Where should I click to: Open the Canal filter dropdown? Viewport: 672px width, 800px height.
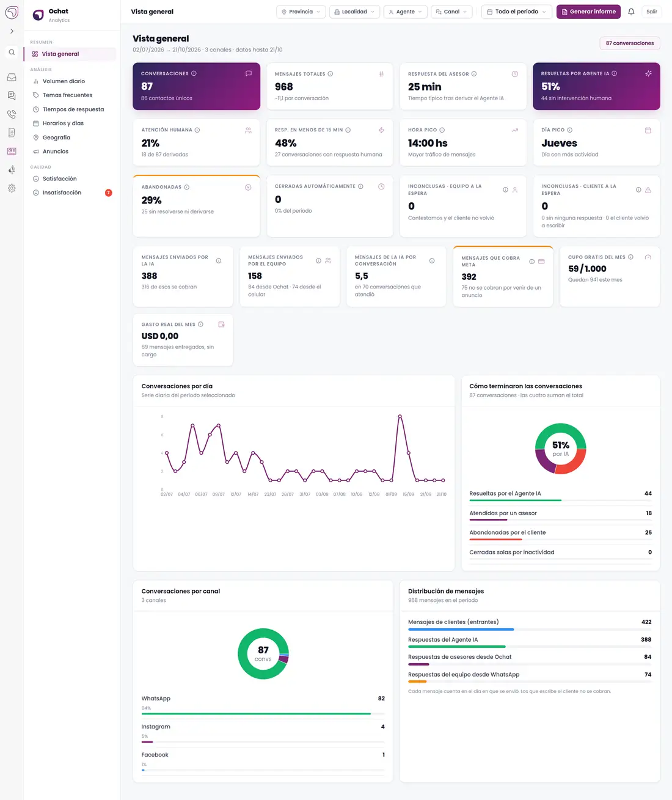click(x=451, y=12)
